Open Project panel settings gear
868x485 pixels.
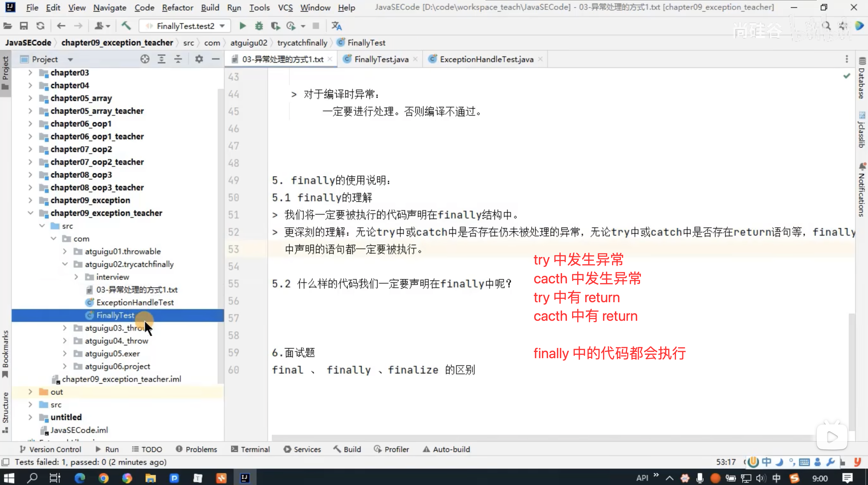[199, 59]
